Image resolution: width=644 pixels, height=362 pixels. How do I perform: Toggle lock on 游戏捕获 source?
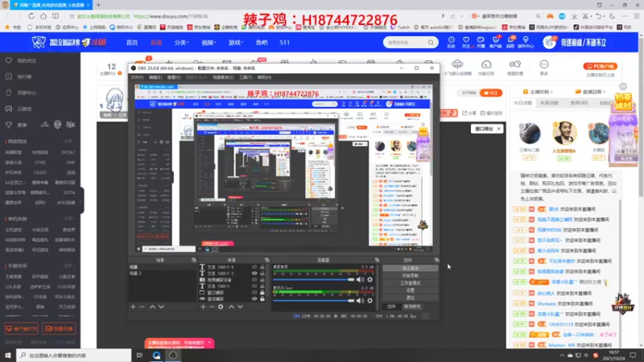262,299
